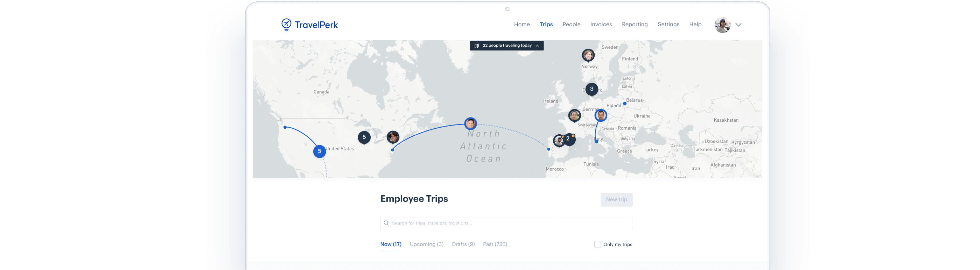Viewport: 980px width, 270px height.
Task: Click the Employee Trips heading
Action: (414, 199)
